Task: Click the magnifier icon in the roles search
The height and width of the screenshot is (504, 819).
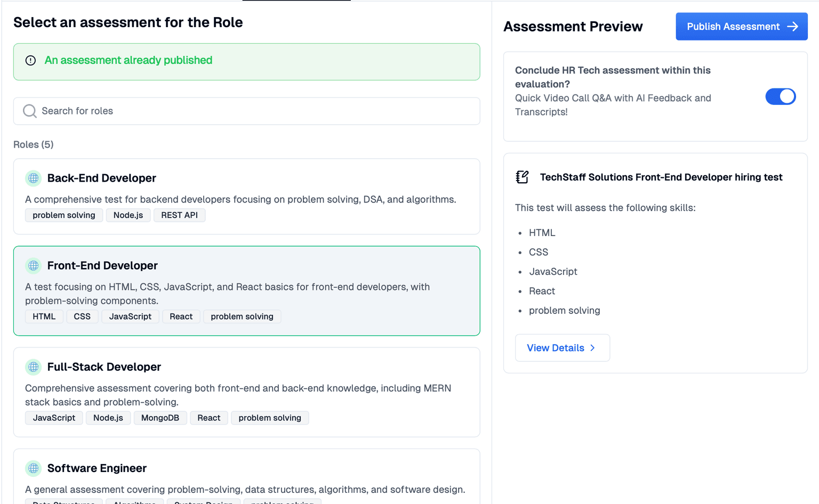Action: click(30, 111)
